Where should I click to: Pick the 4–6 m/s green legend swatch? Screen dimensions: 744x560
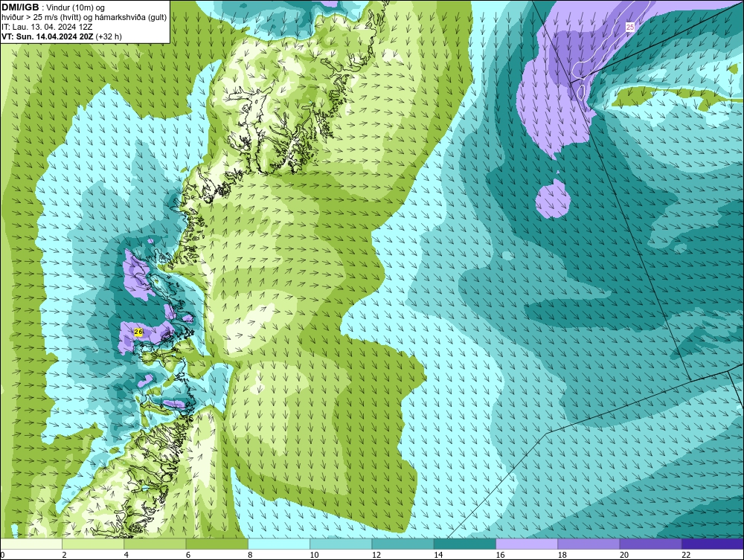155,544
